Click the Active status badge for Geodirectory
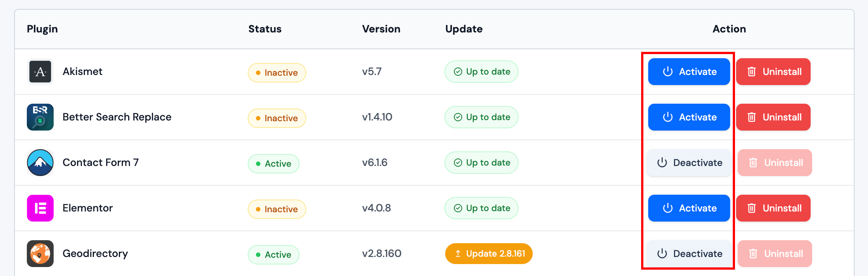Viewport: 868px width, 276px height. point(273,255)
